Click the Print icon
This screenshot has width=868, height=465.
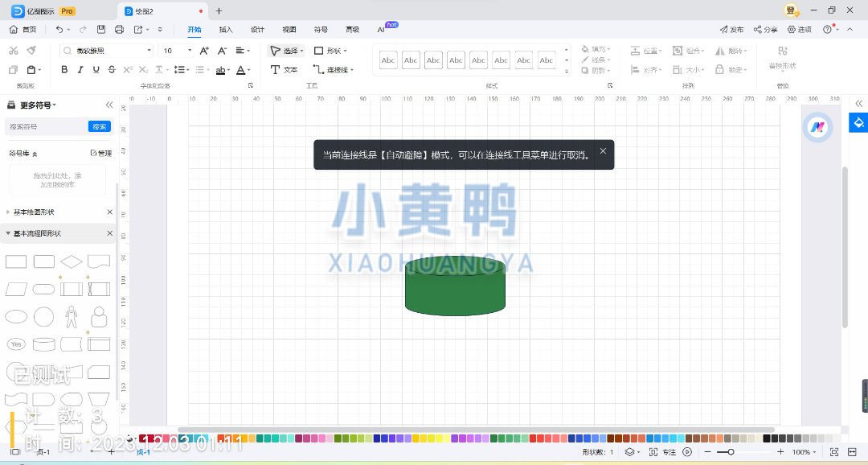[x=120, y=30]
